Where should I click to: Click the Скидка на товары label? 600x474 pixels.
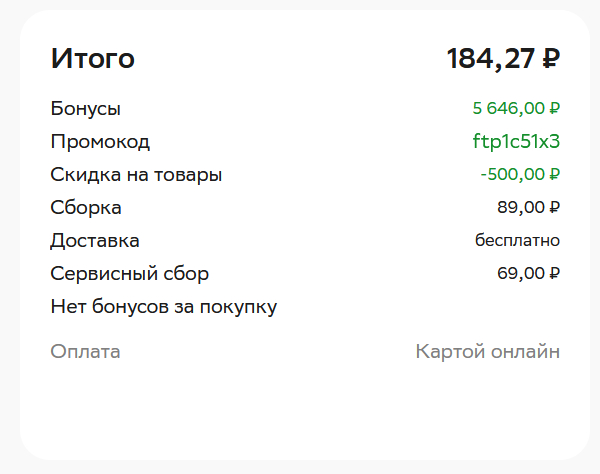(x=136, y=174)
